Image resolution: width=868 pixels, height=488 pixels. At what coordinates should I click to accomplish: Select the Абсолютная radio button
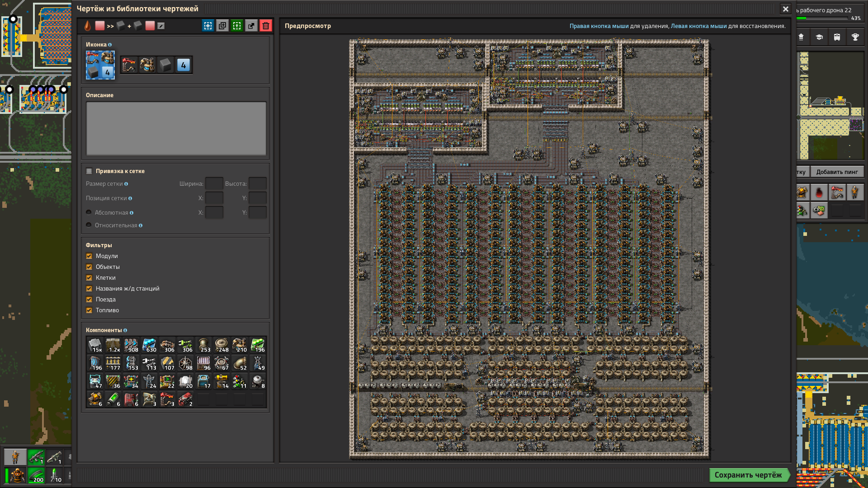89,213
